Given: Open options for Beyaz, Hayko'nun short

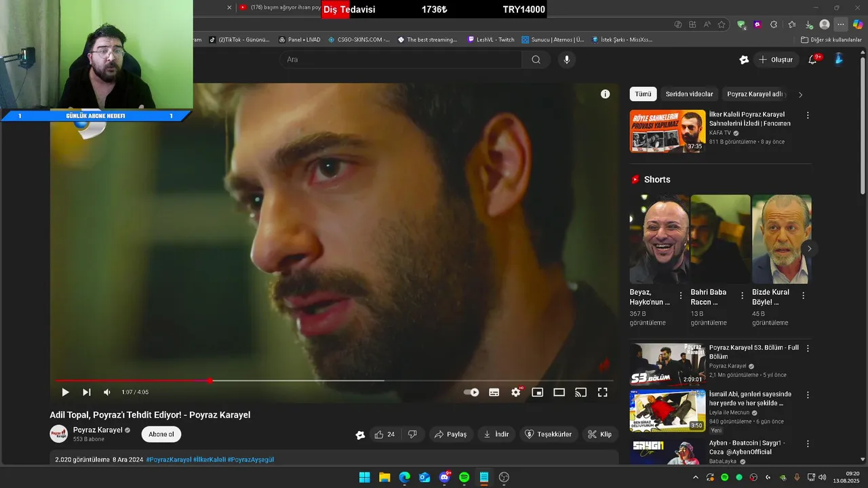Looking at the screenshot, I should [x=681, y=296].
